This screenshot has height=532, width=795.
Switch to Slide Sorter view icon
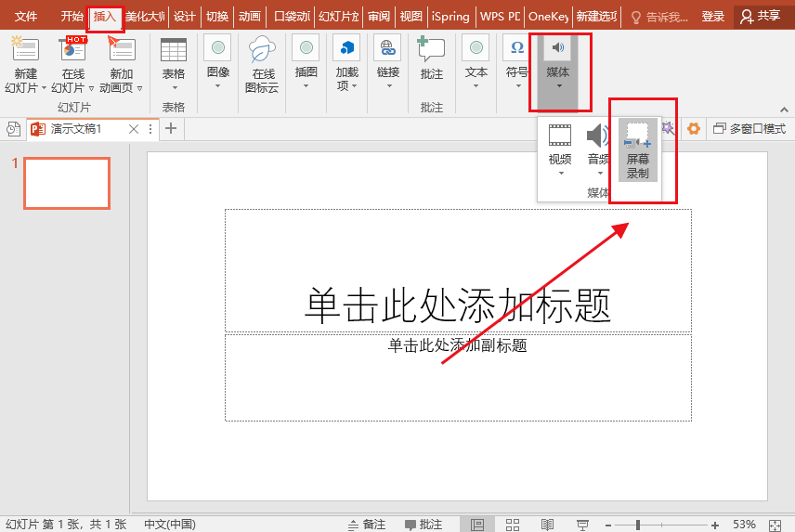pyautogui.click(x=513, y=525)
